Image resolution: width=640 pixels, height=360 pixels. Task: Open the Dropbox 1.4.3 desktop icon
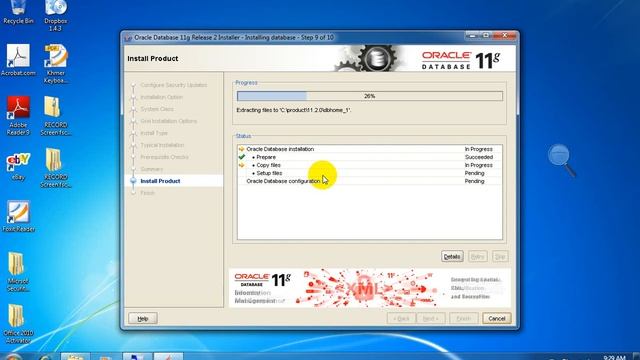point(56,16)
